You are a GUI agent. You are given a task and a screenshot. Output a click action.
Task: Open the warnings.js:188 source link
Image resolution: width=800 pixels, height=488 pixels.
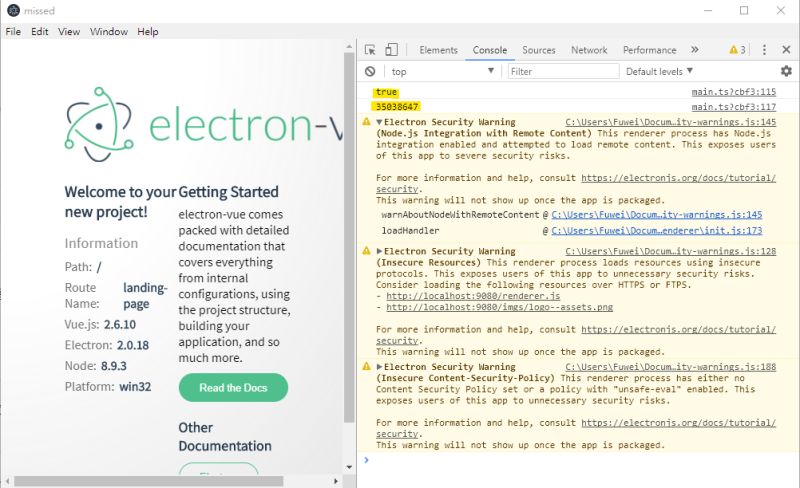(670, 367)
